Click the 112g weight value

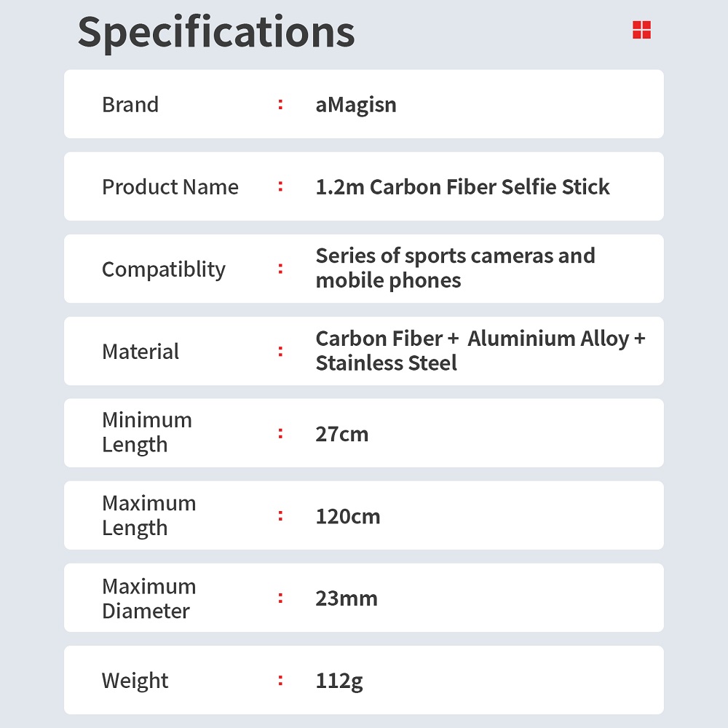[339, 681]
